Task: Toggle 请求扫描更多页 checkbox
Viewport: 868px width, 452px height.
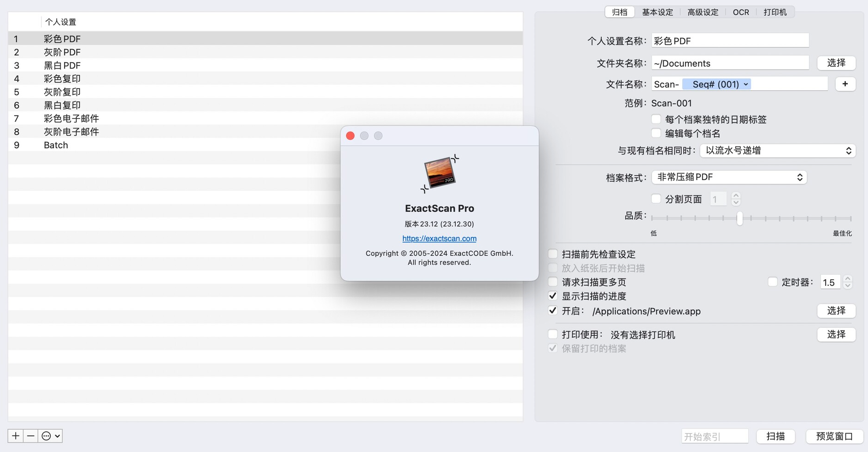Action: tap(553, 282)
